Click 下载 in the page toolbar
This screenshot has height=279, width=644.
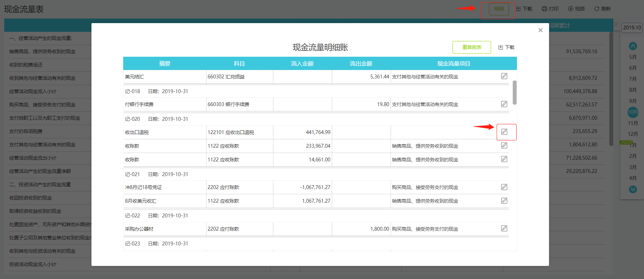pos(524,9)
